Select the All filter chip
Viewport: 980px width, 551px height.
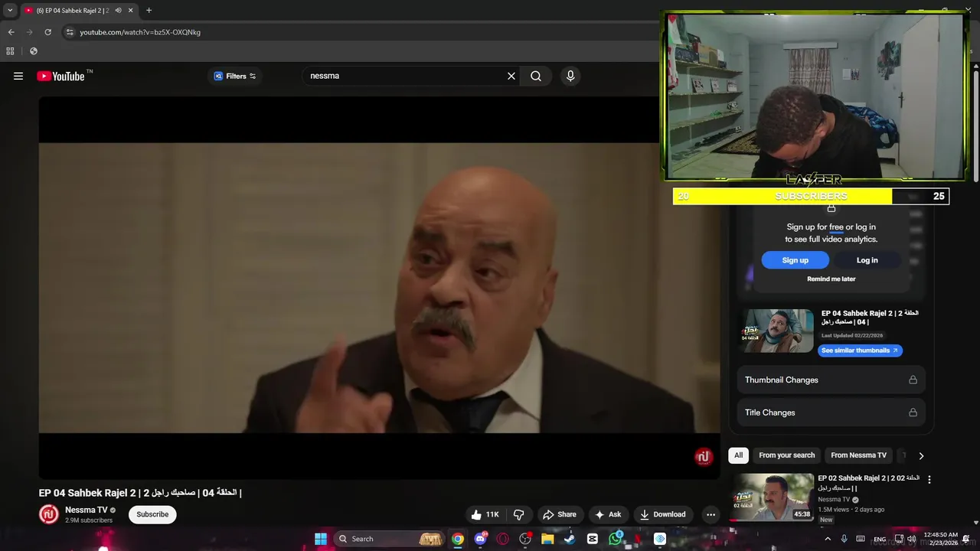coord(738,455)
